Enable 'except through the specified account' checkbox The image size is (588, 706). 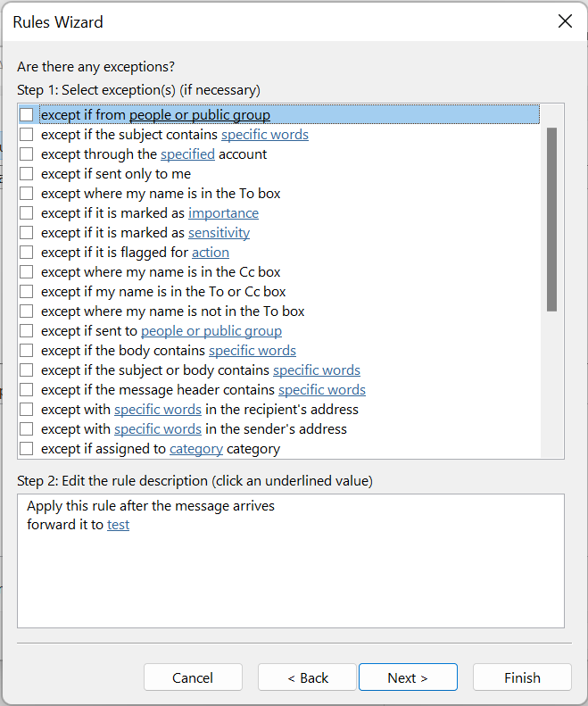tap(26, 154)
